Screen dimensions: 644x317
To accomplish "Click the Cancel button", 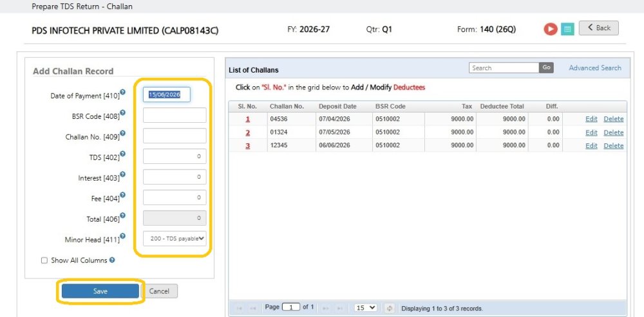I will pos(159,291).
